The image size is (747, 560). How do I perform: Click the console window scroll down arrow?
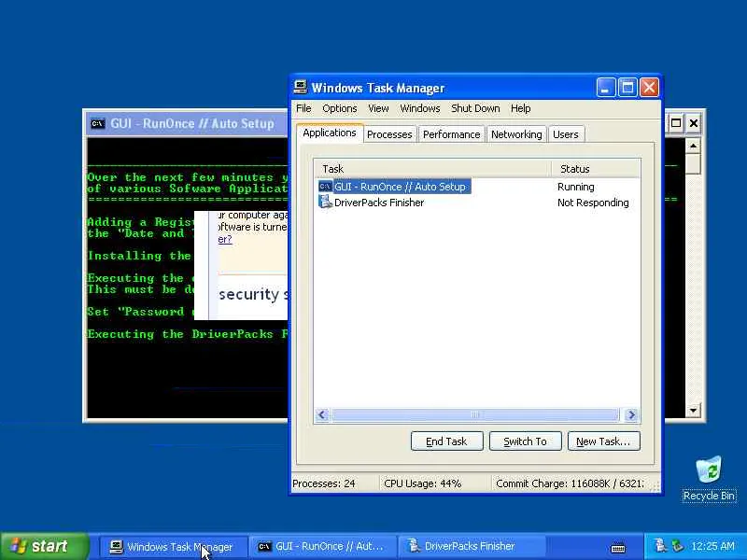(693, 410)
